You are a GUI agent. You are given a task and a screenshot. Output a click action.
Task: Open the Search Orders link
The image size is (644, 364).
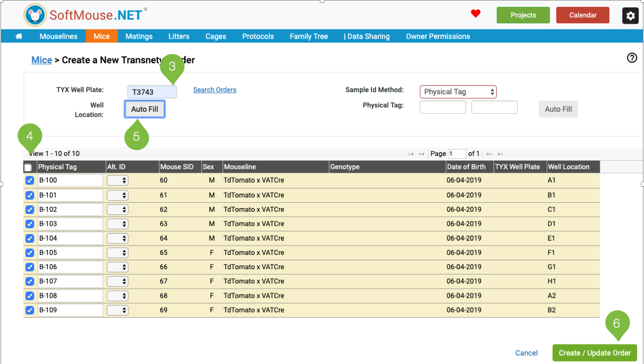(215, 90)
